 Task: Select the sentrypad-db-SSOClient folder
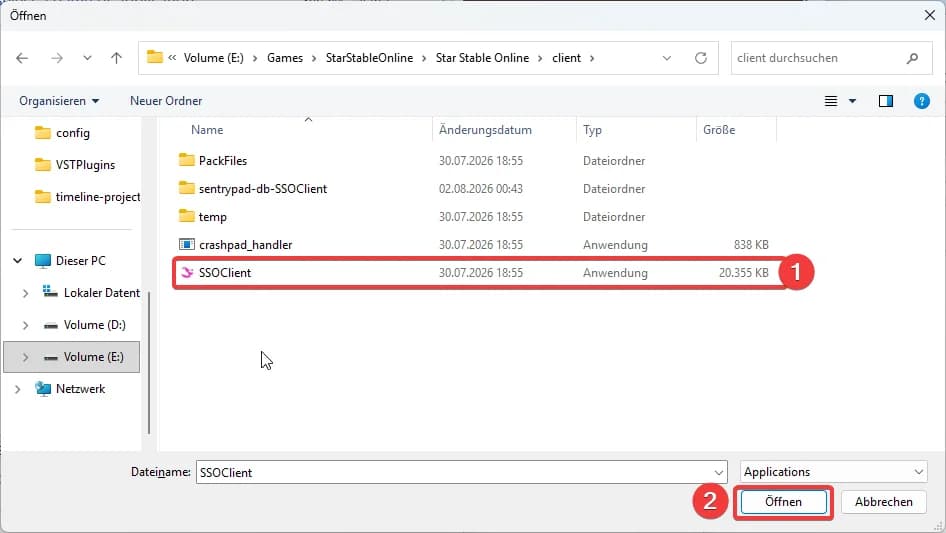[262, 188]
